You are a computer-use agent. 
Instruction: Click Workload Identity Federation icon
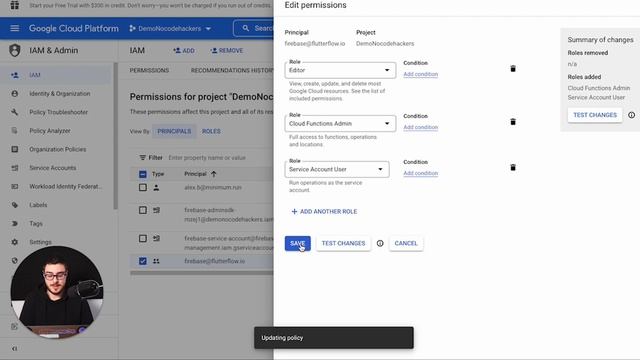(15, 186)
